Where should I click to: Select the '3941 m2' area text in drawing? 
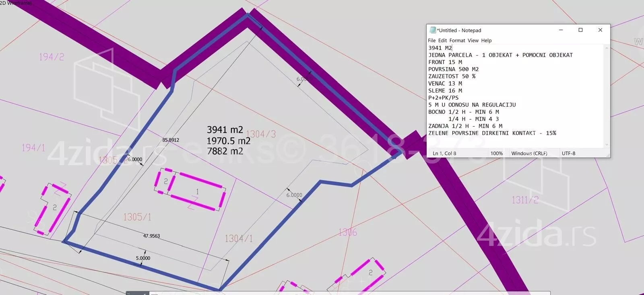coord(225,130)
